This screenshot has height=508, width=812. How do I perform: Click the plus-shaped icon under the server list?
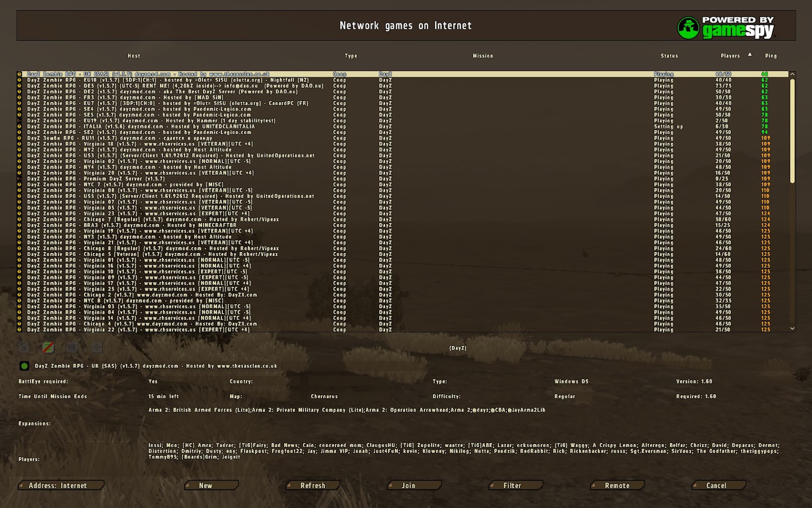[x=96, y=347]
